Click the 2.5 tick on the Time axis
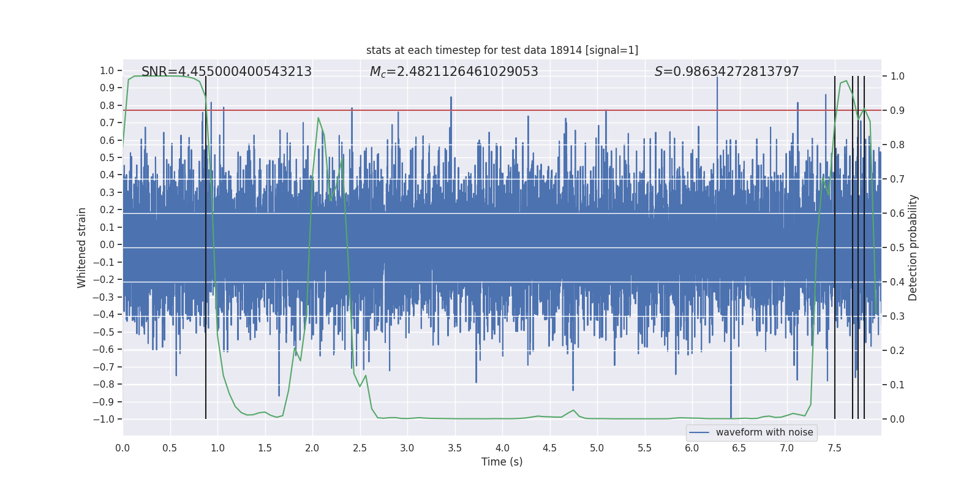 click(360, 448)
